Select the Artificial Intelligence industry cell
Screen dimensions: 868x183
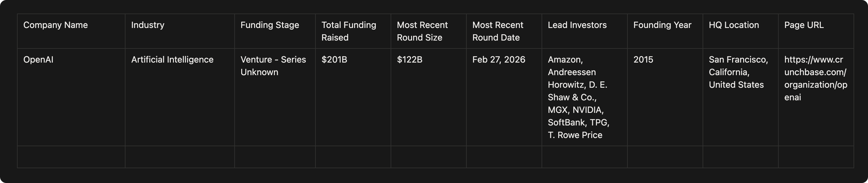coord(172,60)
